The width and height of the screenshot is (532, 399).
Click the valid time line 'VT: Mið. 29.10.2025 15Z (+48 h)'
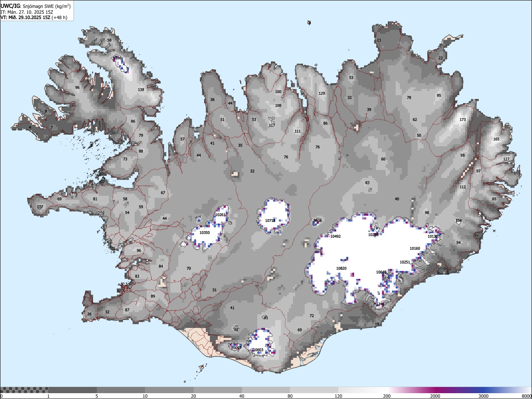34,17
